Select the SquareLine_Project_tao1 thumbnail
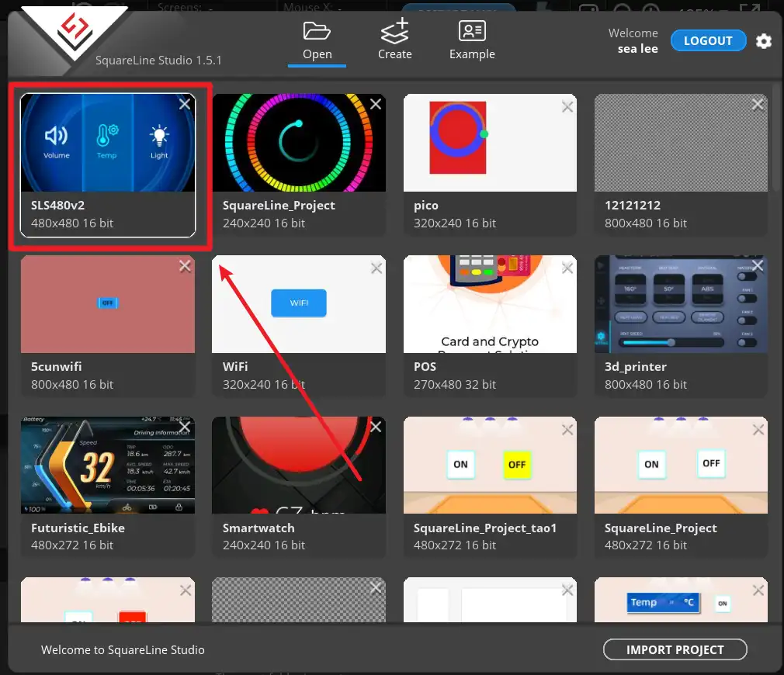The height and width of the screenshot is (675, 784). point(490,466)
